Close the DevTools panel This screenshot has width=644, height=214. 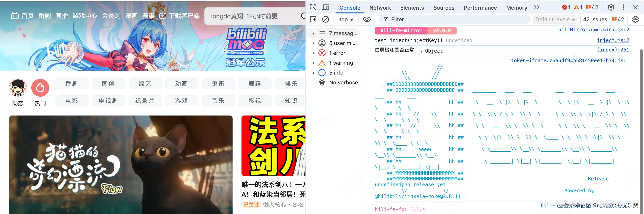tap(635, 8)
